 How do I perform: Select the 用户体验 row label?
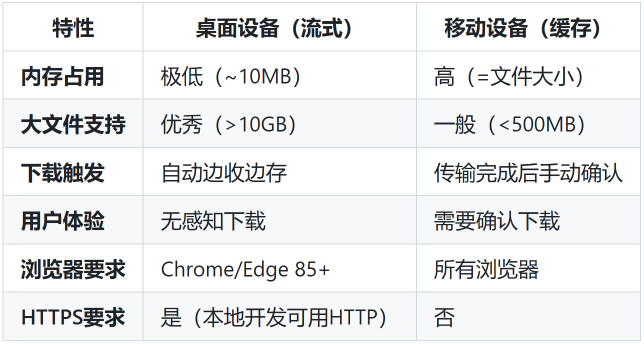pyautogui.click(x=62, y=221)
